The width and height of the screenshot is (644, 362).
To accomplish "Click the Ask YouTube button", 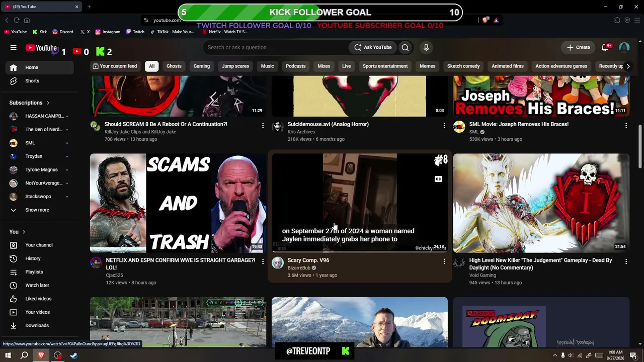I will 373,47.
